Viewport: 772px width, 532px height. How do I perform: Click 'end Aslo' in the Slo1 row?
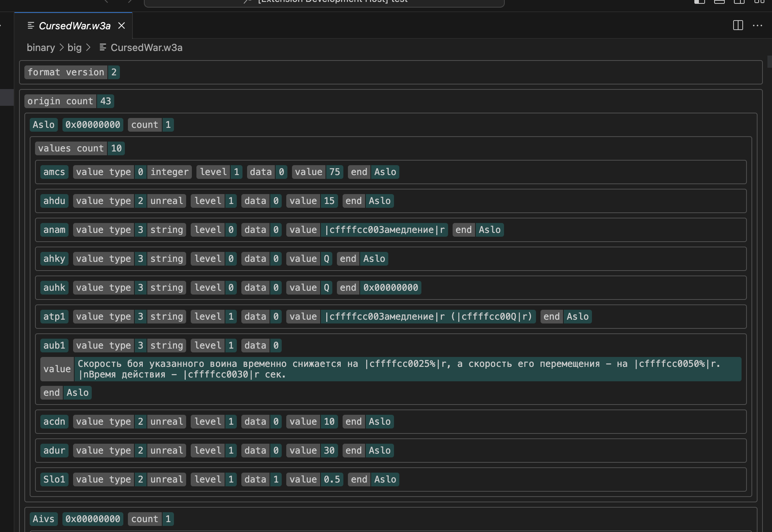pyautogui.click(x=373, y=479)
